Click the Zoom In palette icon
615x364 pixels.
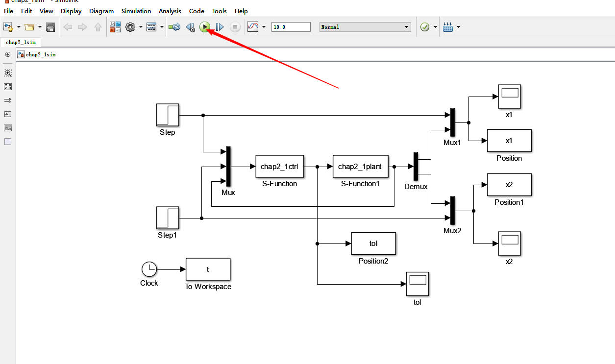[x=8, y=73]
